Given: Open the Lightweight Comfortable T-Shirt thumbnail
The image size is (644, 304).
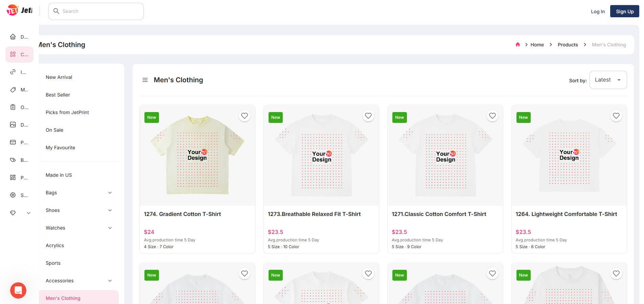Looking at the screenshot, I should 569,155.
